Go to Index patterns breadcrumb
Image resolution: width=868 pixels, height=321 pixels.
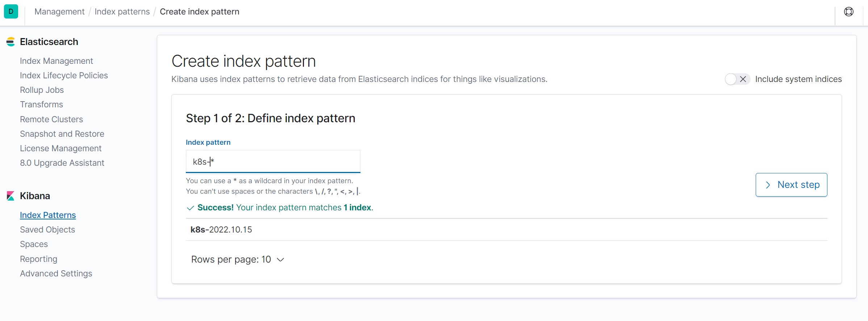[122, 12]
